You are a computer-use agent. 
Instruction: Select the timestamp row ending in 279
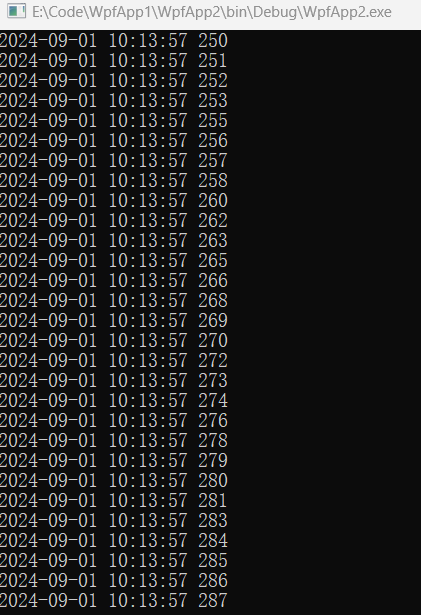click(x=114, y=460)
